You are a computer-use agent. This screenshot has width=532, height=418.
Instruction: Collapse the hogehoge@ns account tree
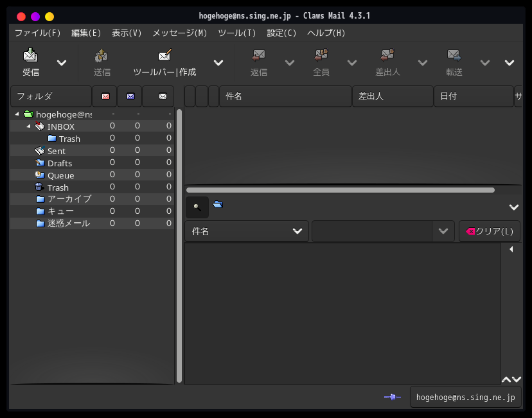point(17,114)
